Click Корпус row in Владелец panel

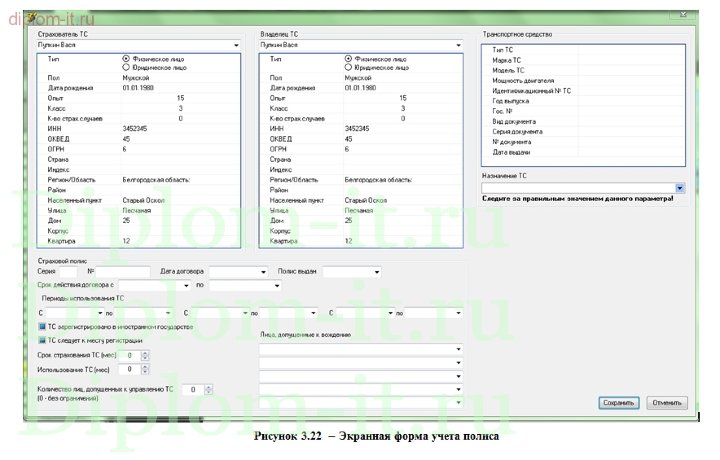(x=361, y=231)
